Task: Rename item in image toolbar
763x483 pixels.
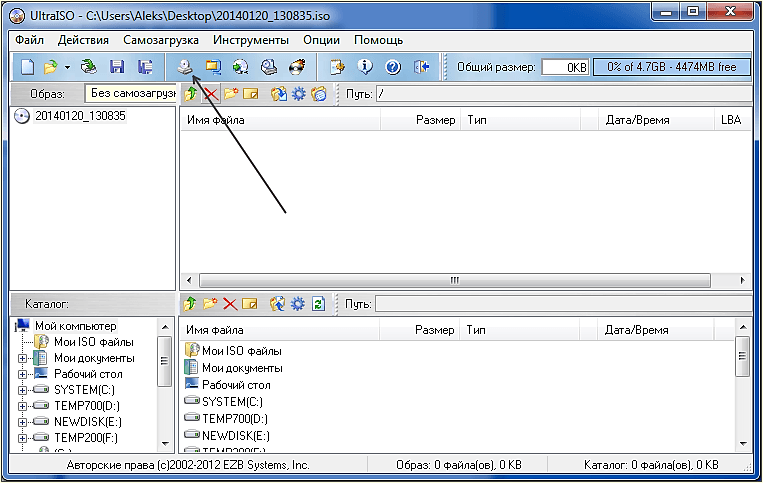Action: coord(251,93)
